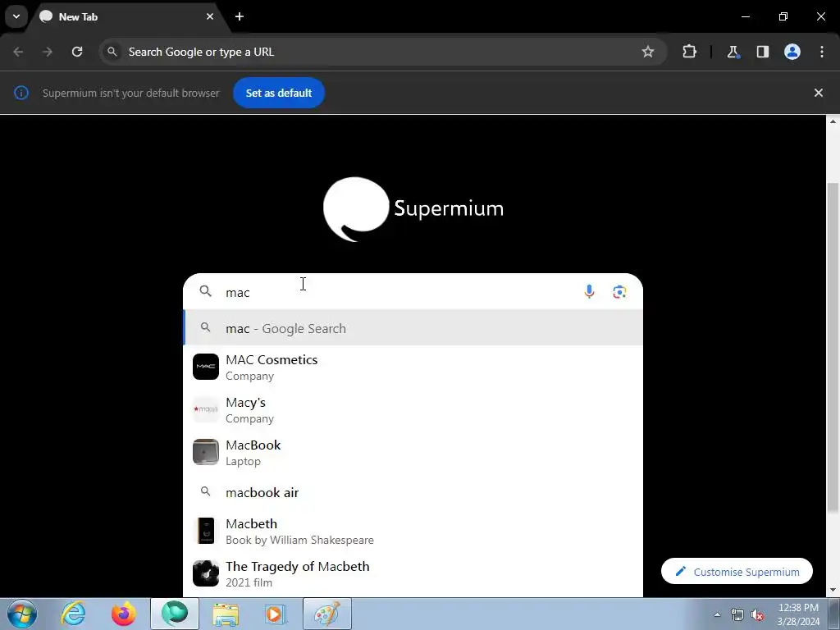
Task: Go forward with the forward arrow
Action: [48, 52]
